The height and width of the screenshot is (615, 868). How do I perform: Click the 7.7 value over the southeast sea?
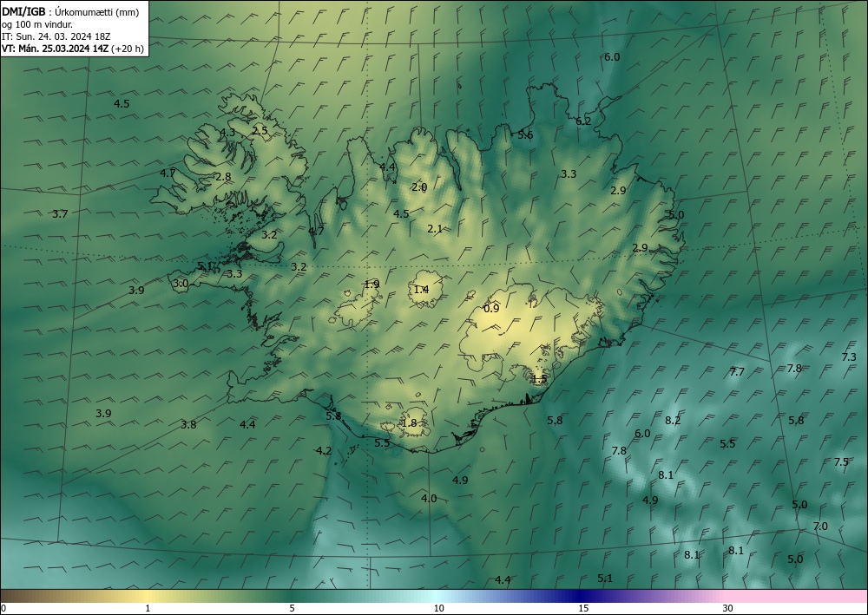[x=737, y=371]
